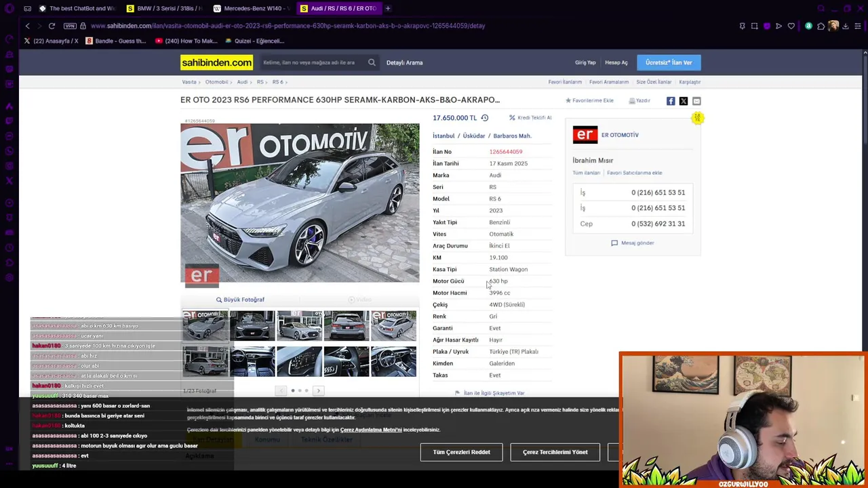Click the Otomobil breadcrumb

click(x=216, y=82)
